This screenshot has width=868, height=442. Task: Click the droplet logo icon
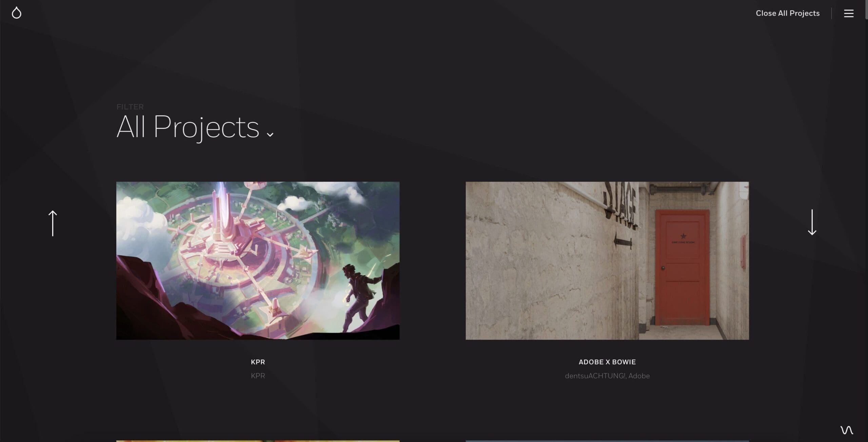16,13
